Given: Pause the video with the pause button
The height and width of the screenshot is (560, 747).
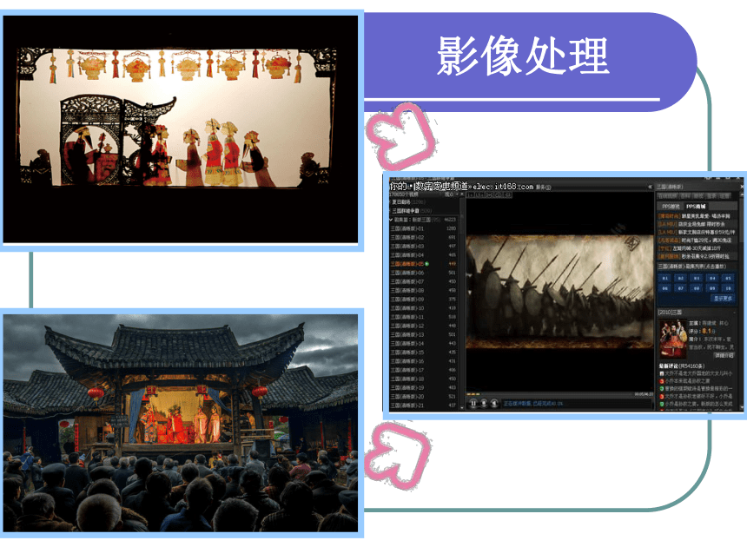Looking at the screenshot, I should tap(473, 404).
